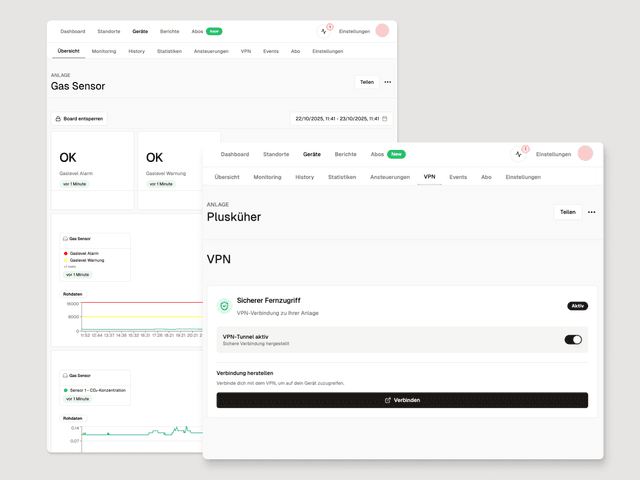
Task: Open activity notifications in the Pluskühler window
Action: point(519,154)
